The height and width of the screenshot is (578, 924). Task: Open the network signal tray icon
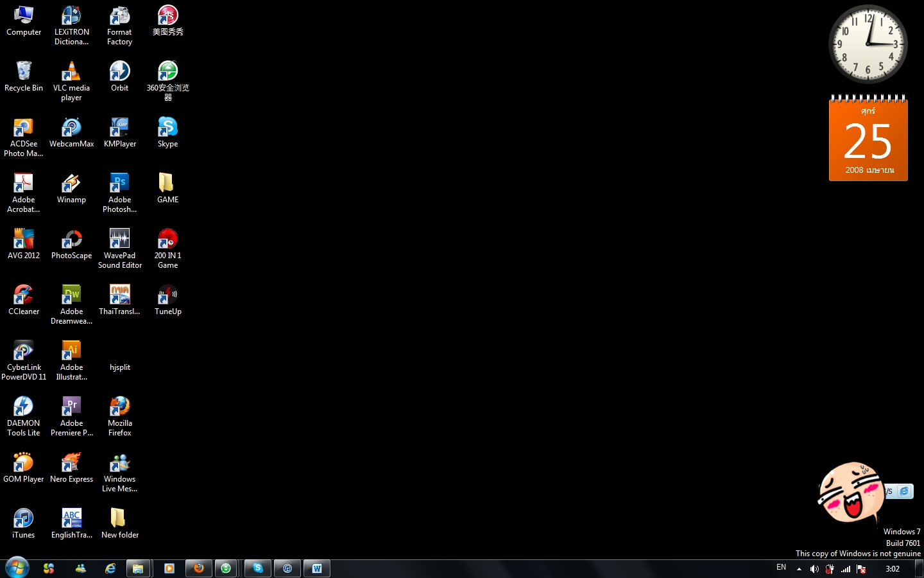(x=846, y=569)
